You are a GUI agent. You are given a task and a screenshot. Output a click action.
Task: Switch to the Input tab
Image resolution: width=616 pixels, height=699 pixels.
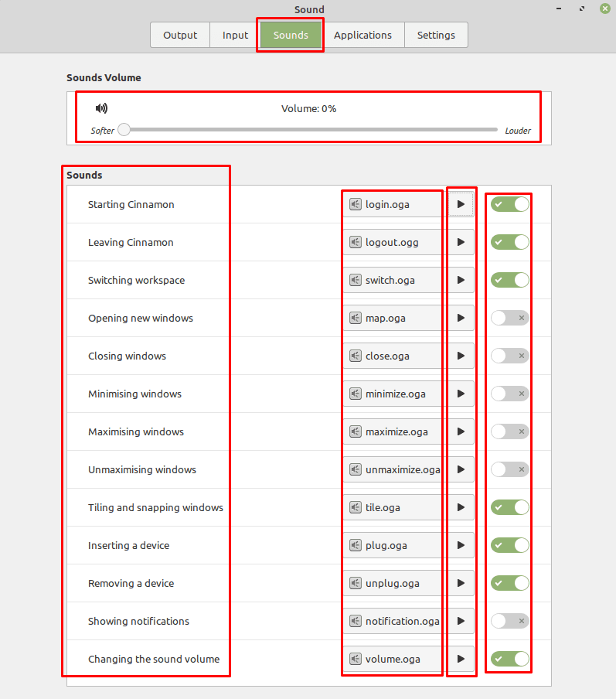(x=235, y=35)
